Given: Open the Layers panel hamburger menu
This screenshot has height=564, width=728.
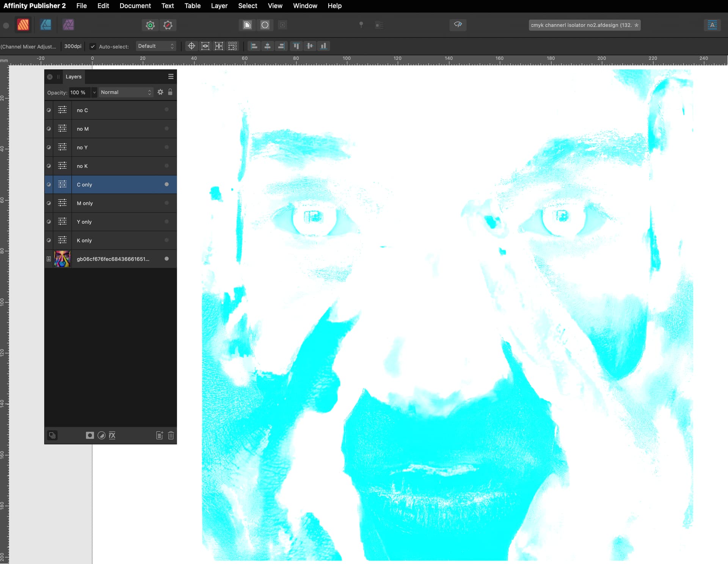Looking at the screenshot, I should (171, 77).
